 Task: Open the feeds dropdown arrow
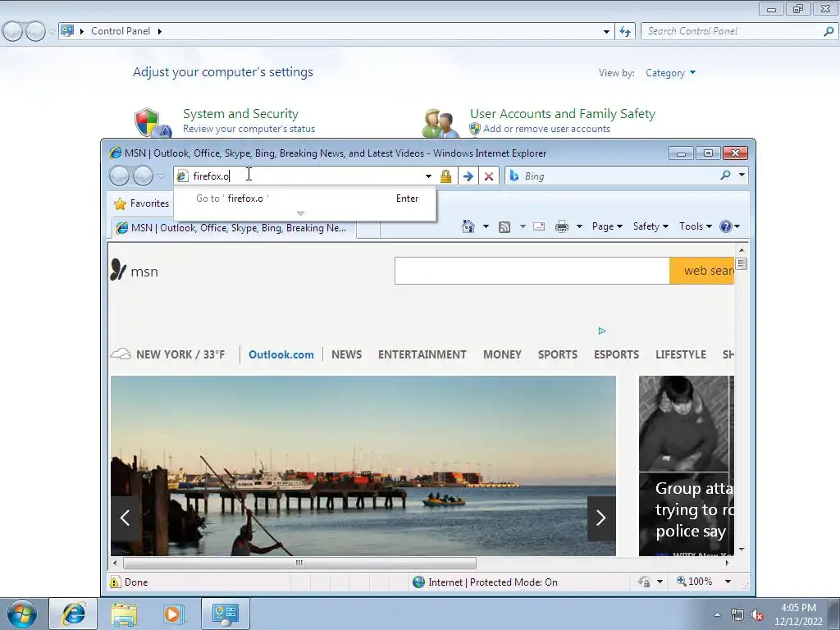(x=523, y=226)
